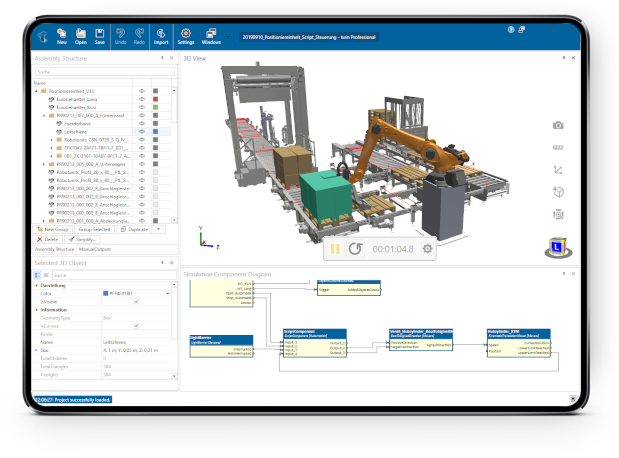The height and width of the screenshot is (458, 619).
Task: Click the IsConvex property checkbox
Action: click(x=136, y=326)
